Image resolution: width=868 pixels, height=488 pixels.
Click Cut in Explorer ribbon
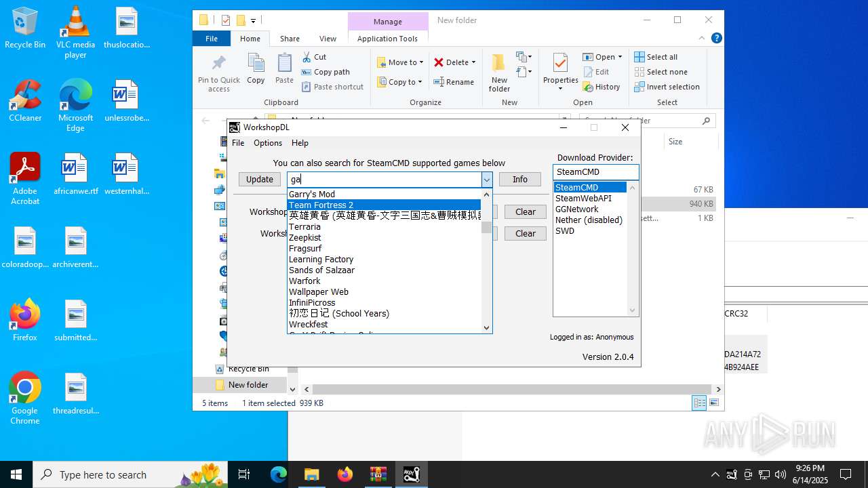314,57
